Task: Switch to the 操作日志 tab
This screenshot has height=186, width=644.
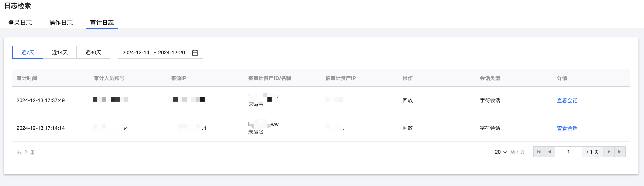Action: point(61,23)
